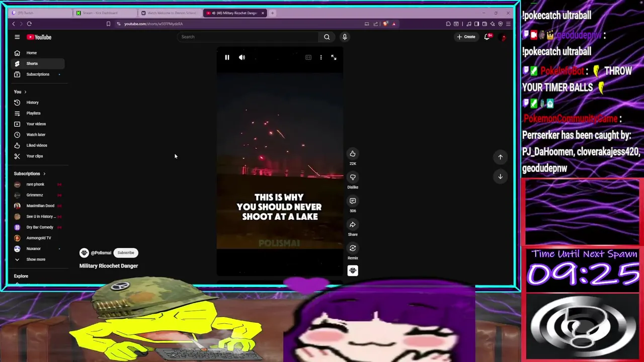
Task: Reload the current page
Action: 29,24
